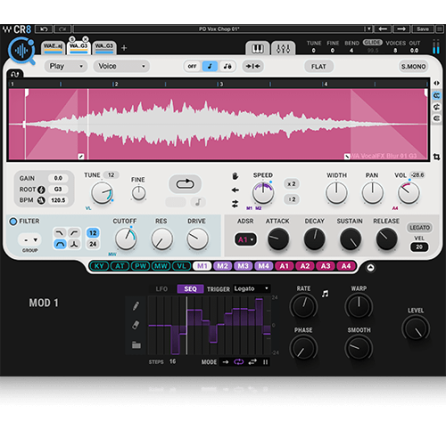Open the Voice dropdown
This screenshot has height=446, width=446.
(121, 66)
